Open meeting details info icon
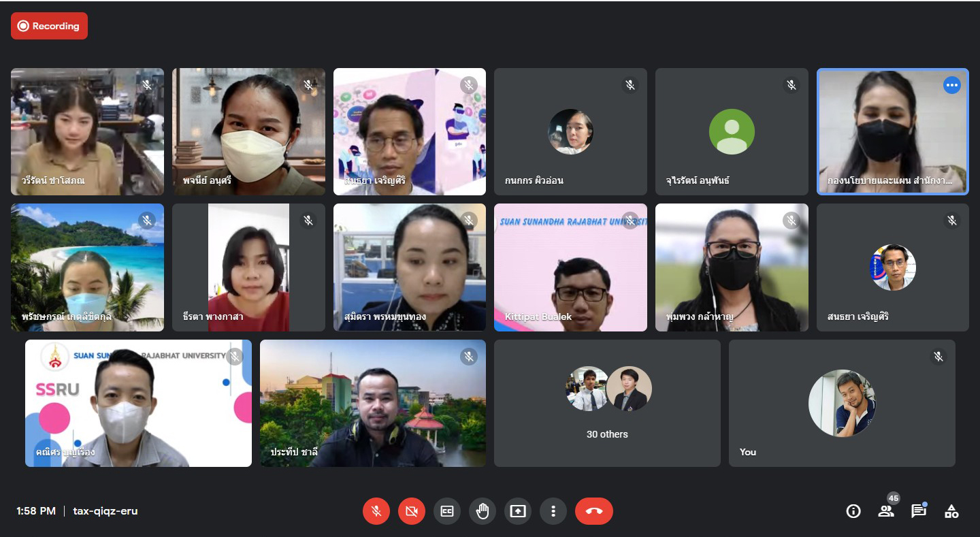 click(853, 511)
